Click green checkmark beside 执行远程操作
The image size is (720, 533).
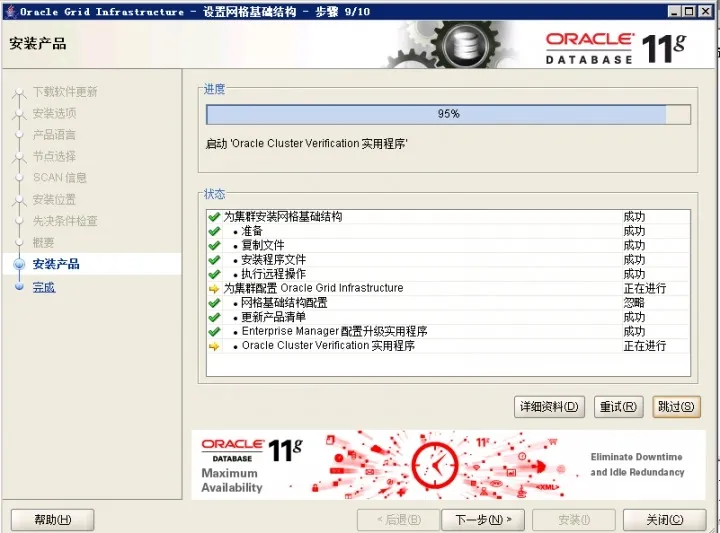(214, 274)
